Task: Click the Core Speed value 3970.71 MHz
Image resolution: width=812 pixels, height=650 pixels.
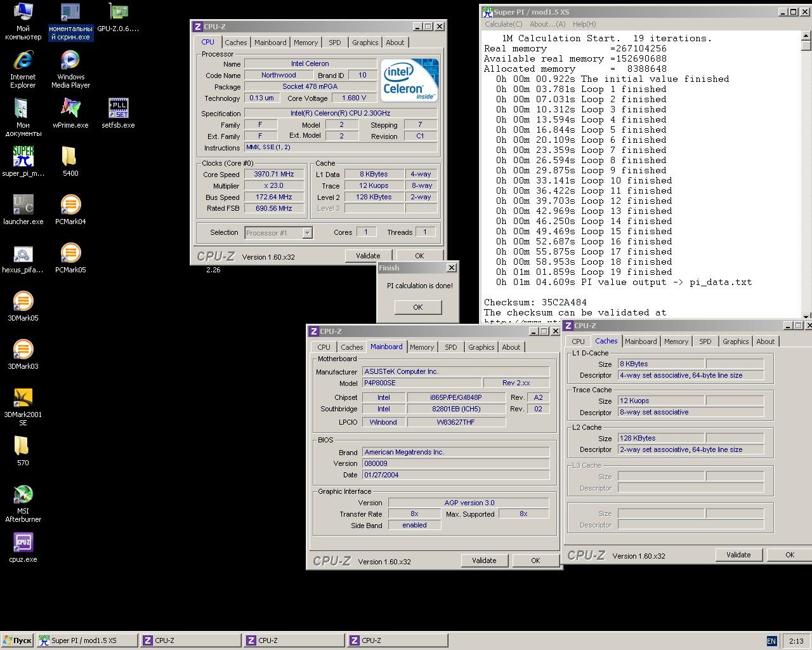Action: [x=274, y=174]
